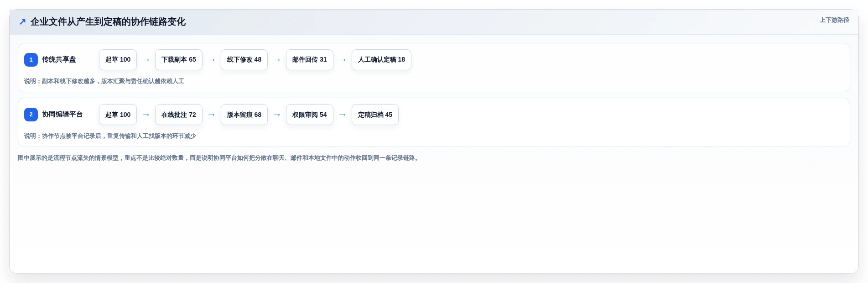The height and width of the screenshot is (283, 868).
Task: Click the 权限审阅 54 node
Action: [x=310, y=115]
